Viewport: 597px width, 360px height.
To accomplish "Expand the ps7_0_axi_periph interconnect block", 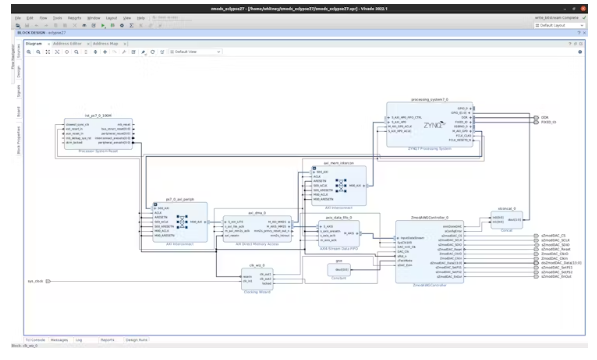I will coord(155,205).
